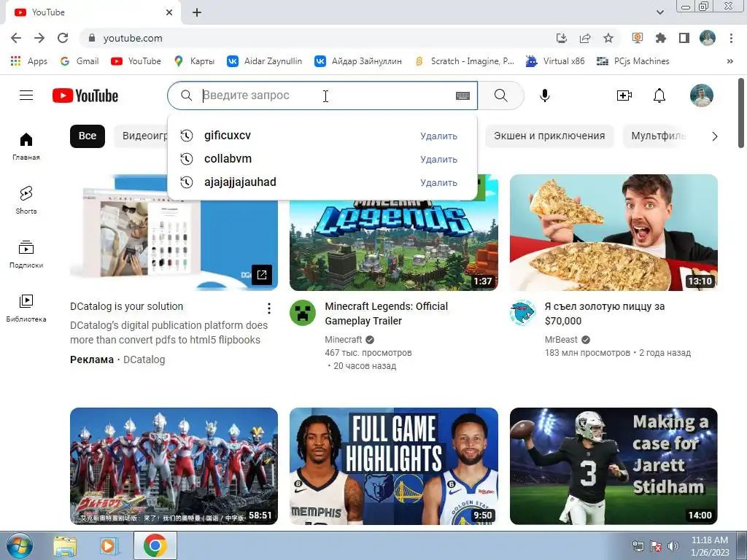The width and height of the screenshot is (747, 560).
Task: Open Библиотека in the sidebar
Action: tap(26, 308)
